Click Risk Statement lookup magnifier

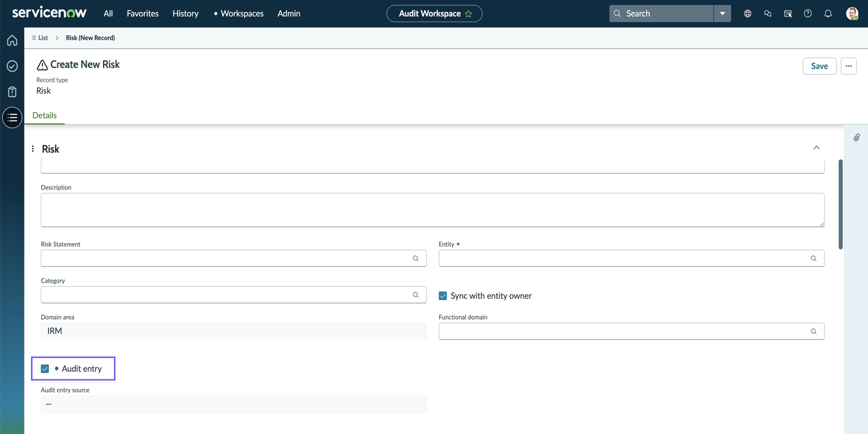tap(416, 258)
